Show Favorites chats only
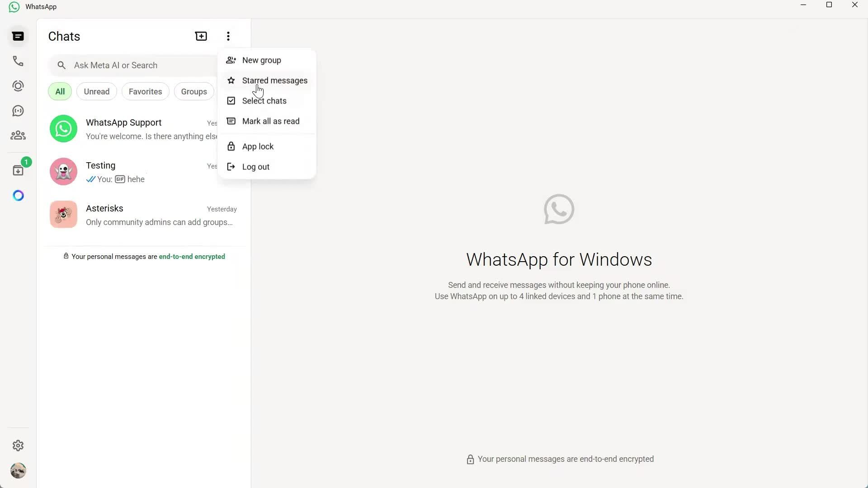The height and width of the screenshot is (488, 868). [x=145, y=91]
